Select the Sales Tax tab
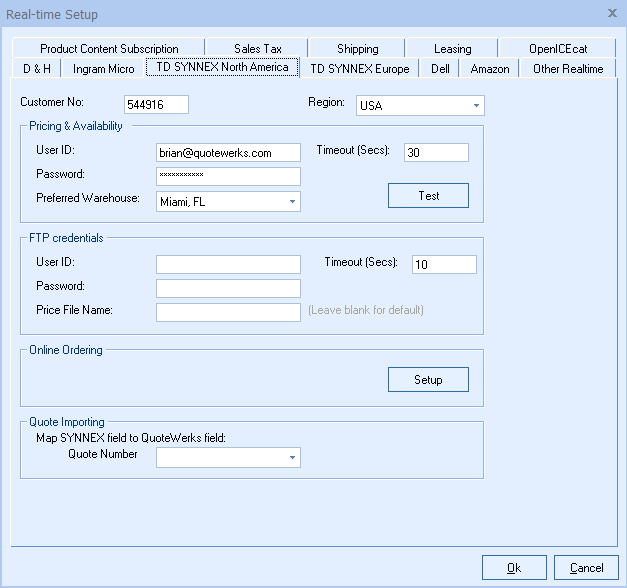 257,49
